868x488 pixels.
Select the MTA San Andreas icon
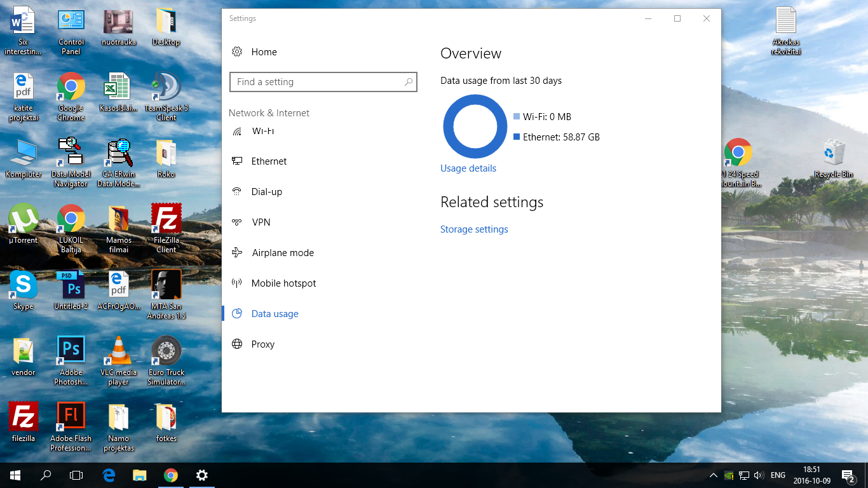point(166,295)
